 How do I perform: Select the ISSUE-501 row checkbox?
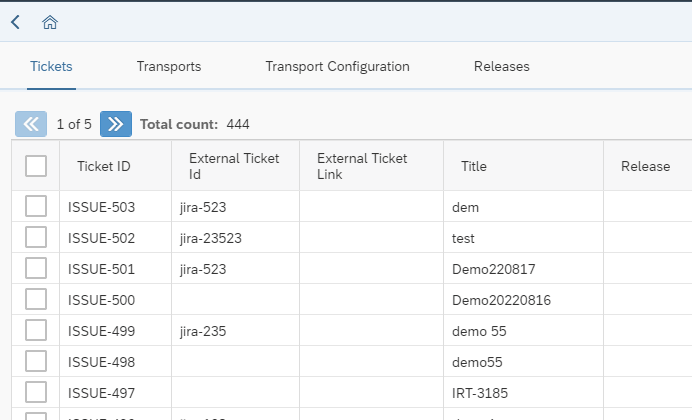point(36,268)
